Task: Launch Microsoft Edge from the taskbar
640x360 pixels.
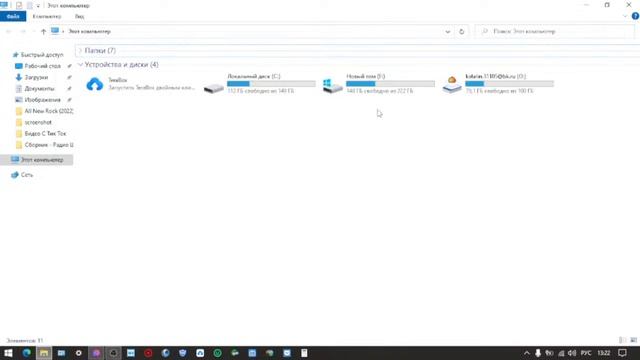Action: point(27,353)
